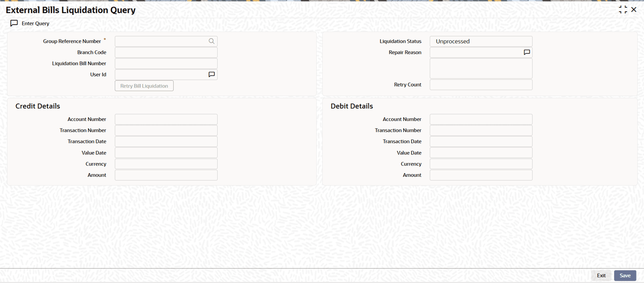Click the User Id label
This screenshot has height=283, width=644.
click(x=98, y=74)
